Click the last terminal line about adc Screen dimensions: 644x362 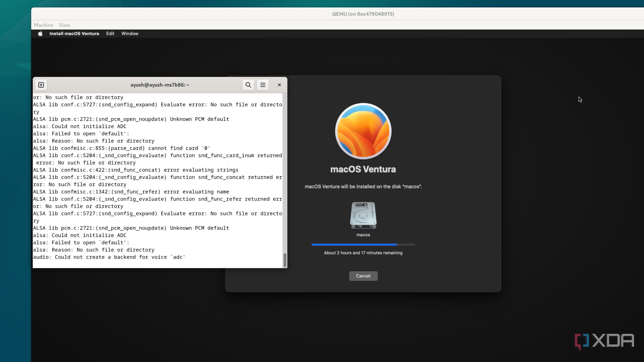tap(109, 257)
